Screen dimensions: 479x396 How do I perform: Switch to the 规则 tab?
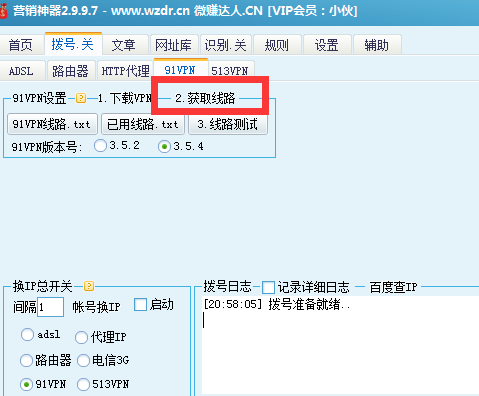coord(277,45)
